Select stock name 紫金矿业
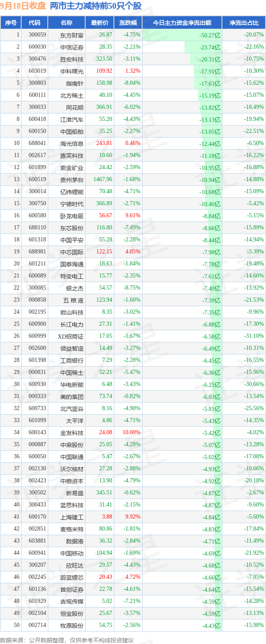The width and height of the screenshot is (266, 644). [x=72, y=167]
